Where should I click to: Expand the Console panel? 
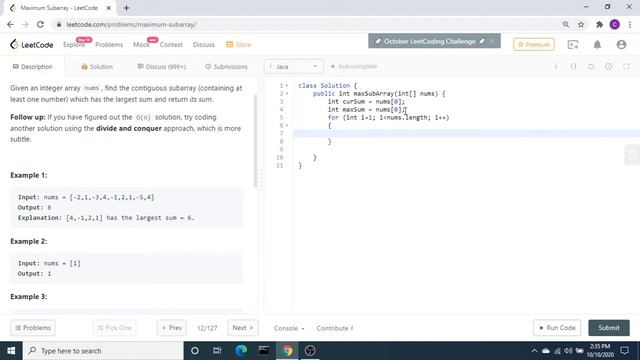coord(289,328)
